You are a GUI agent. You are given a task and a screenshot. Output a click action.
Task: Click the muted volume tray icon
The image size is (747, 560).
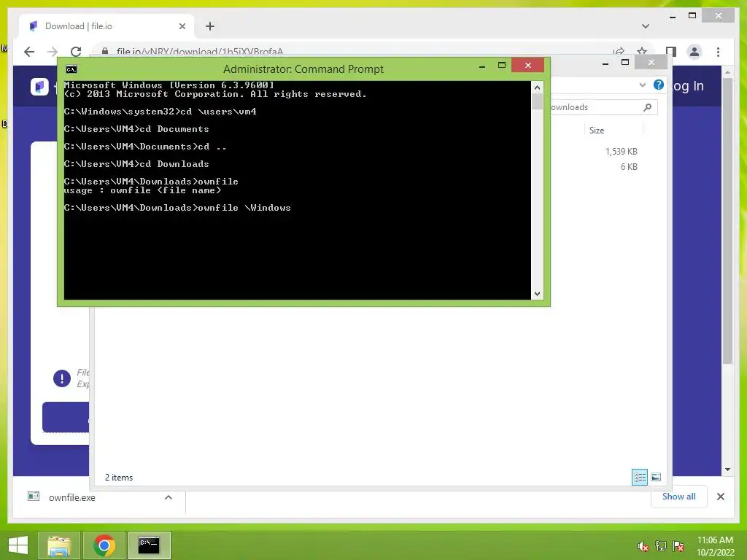click(643, 546)
